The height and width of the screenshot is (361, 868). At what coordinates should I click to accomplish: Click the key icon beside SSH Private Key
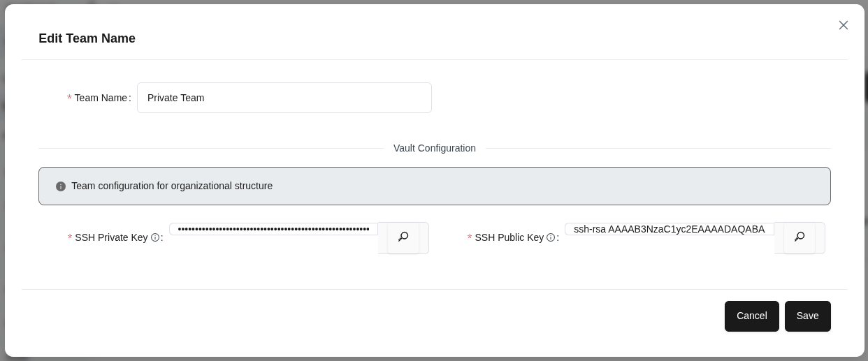tap(403, 237)
